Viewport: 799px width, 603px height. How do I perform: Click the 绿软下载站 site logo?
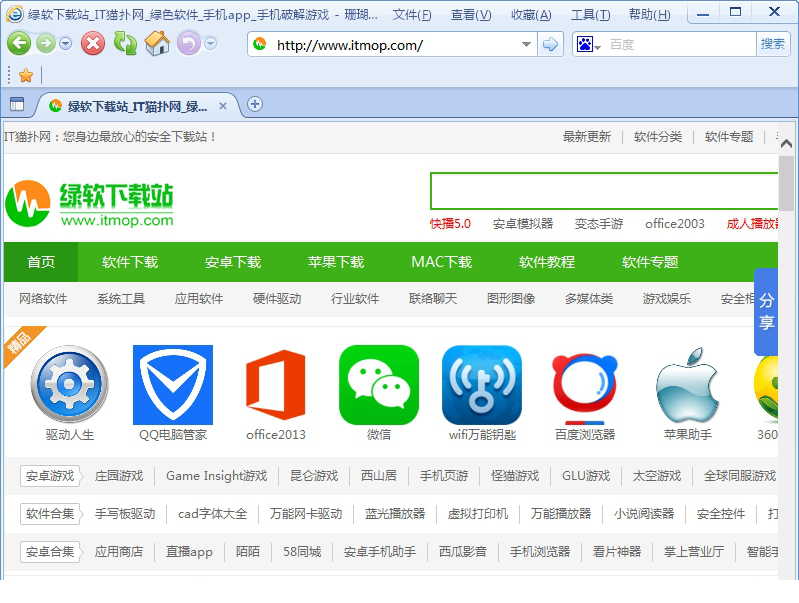(90, 204)
